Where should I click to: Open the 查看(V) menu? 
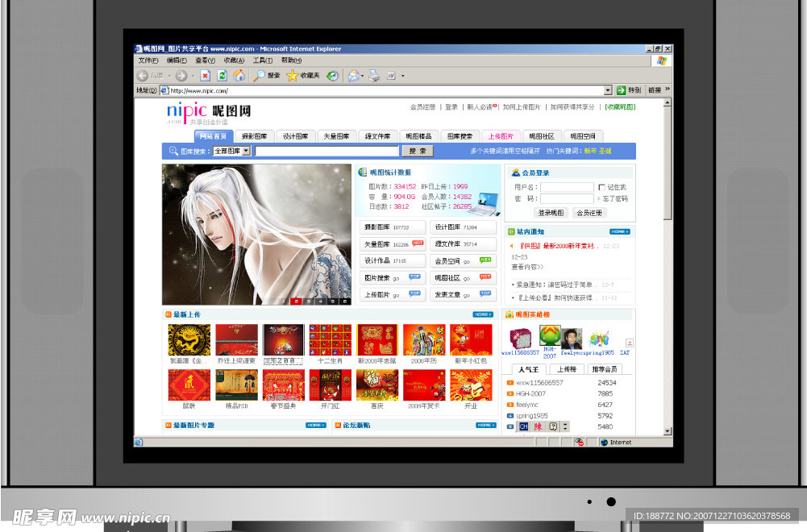(x=206, y=60)
